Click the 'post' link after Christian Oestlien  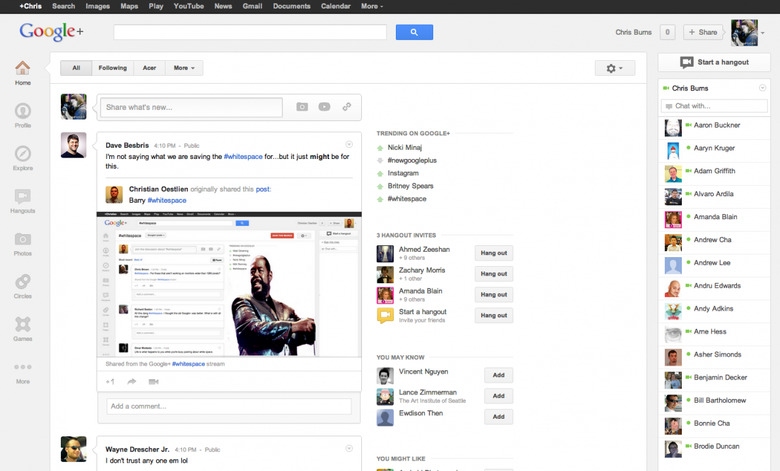tap(263, 189)
